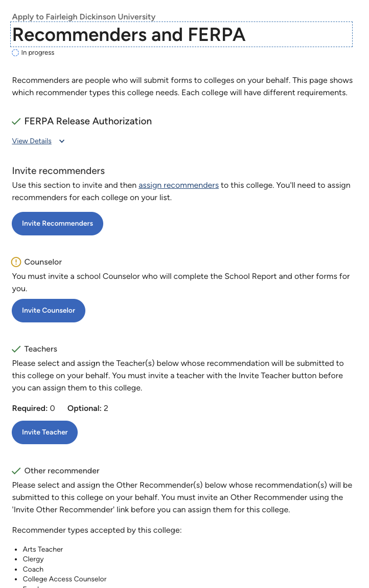Image resolution: width=369 pixels, height=588 pixels.
Task: Click the Invite Teacher button
Action: click(x=45, y=432)
